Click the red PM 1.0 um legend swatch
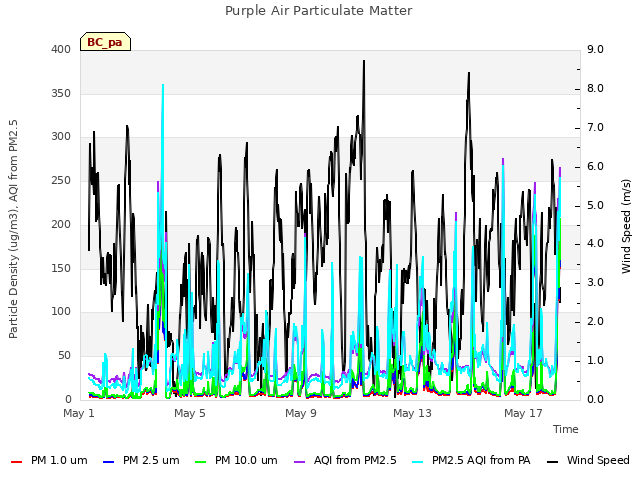Viewport: 640px width, 480px height. [16, 462]
